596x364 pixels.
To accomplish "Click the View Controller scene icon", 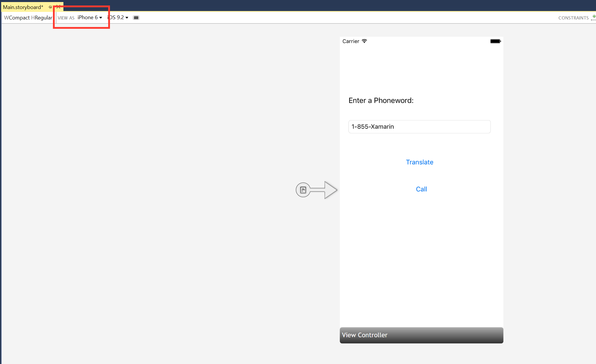I will tap(303, 190).
